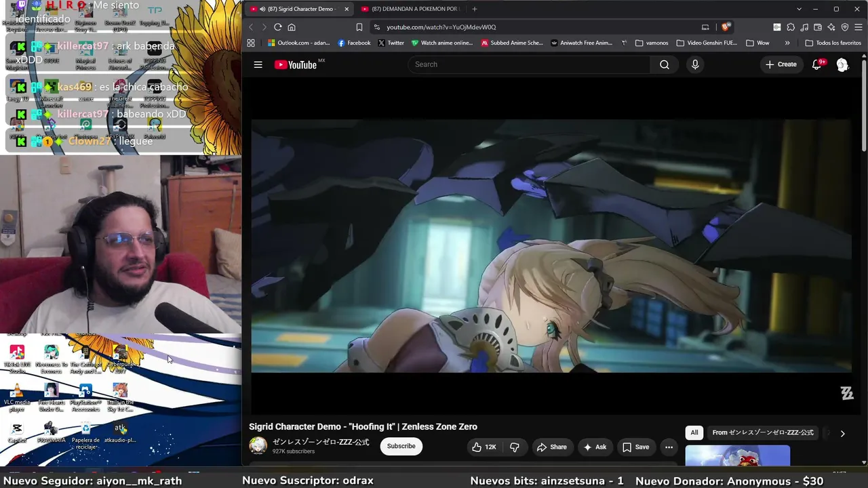Open YouTube notifications bell

click(817, 64)
